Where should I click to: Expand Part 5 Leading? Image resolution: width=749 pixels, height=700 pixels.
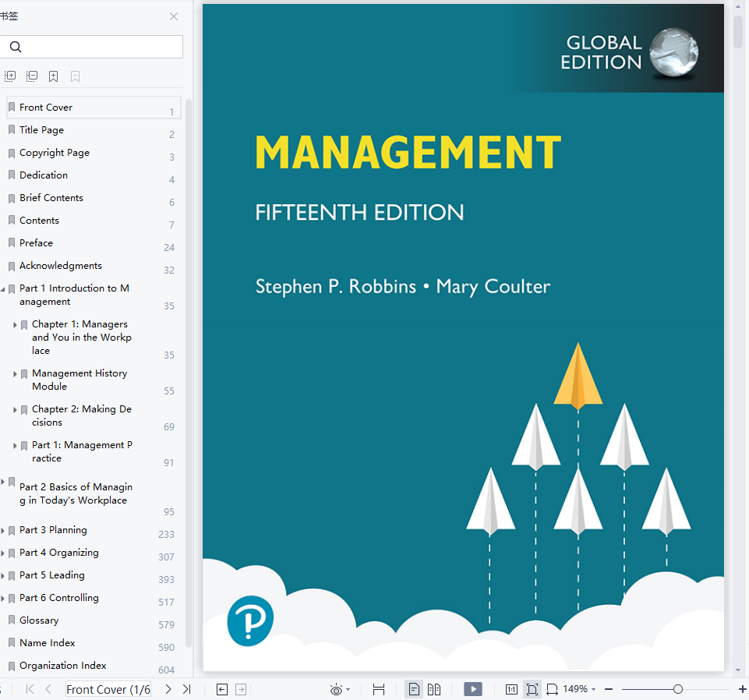(2, 576)
